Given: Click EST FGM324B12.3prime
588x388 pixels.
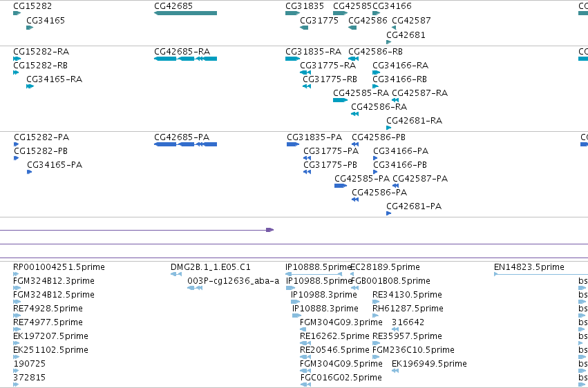Looking at the screenshot, I should pos(54,281).
